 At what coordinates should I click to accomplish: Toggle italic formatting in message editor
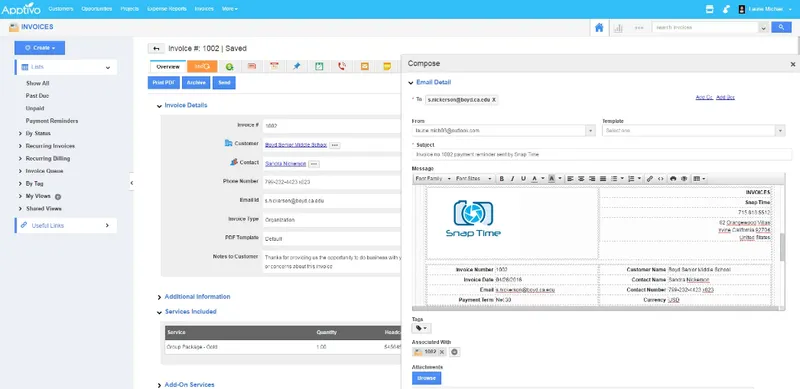[x=512, y=179]
